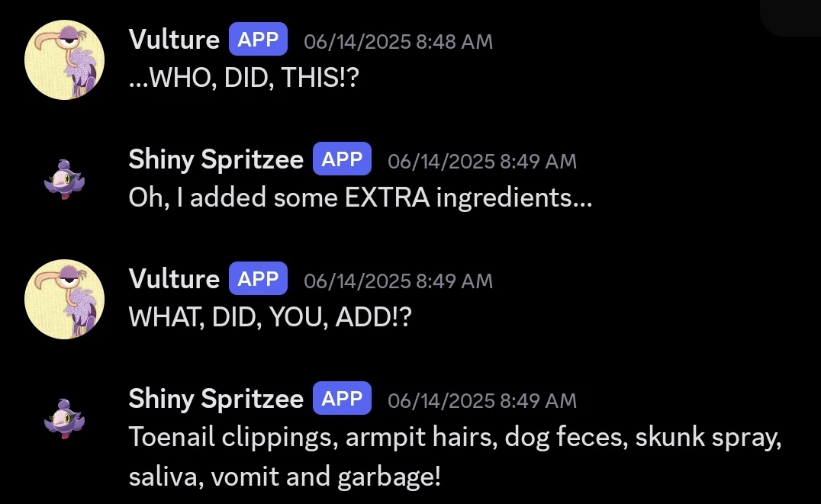
Task: Click the "WHAT, DID, YOU, ADD!?" message text
Action: tap(269, 317)
